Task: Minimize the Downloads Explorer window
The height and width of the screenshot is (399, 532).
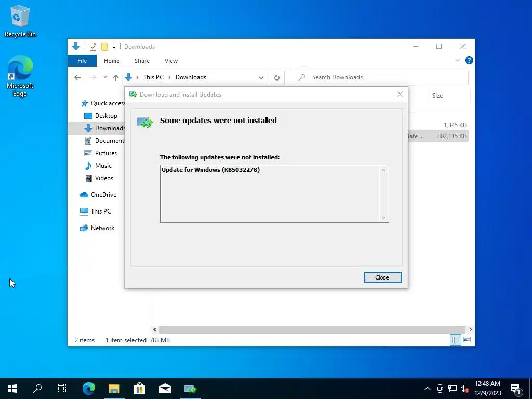Action: pos(416,46)
